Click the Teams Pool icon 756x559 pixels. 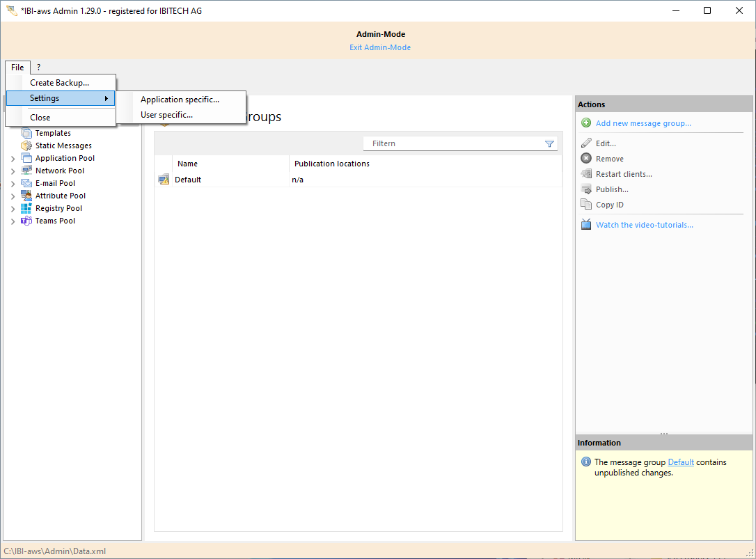coord(26,221)
